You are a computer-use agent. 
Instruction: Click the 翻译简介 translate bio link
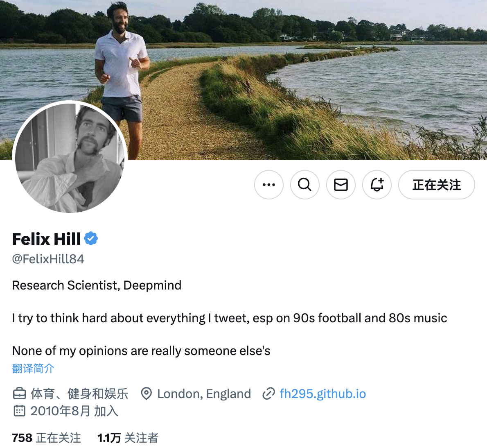33,369
